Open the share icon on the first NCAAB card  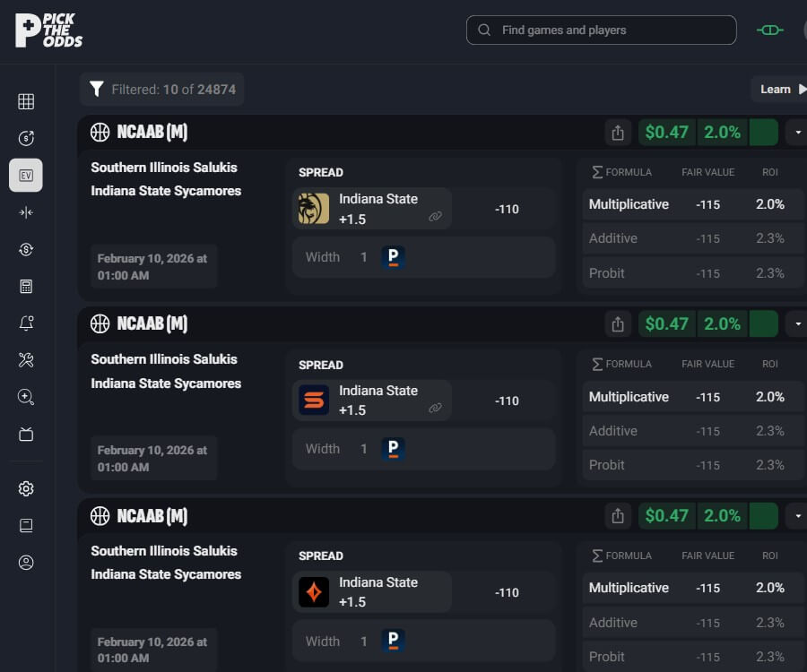click(x=618, y=132)
